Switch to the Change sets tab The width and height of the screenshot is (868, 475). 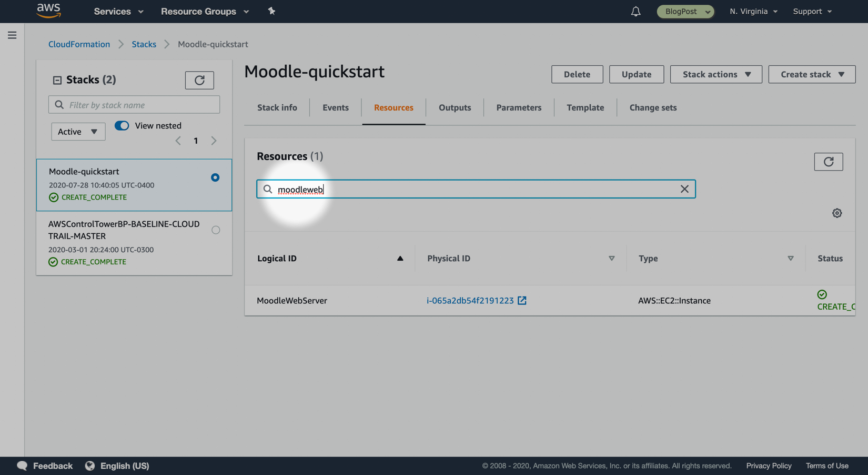tap(653, 107)
